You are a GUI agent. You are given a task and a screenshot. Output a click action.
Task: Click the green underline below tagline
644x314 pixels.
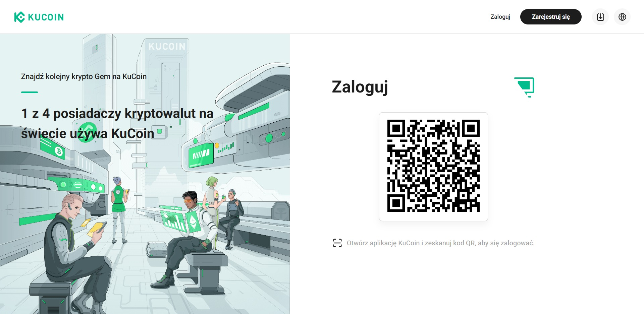[x=30, y=92]
